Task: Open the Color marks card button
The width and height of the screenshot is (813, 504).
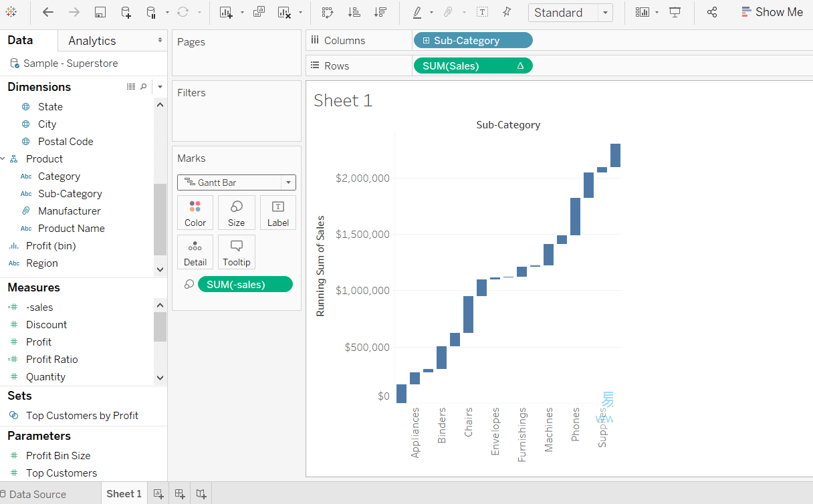Action: [195, 213]
